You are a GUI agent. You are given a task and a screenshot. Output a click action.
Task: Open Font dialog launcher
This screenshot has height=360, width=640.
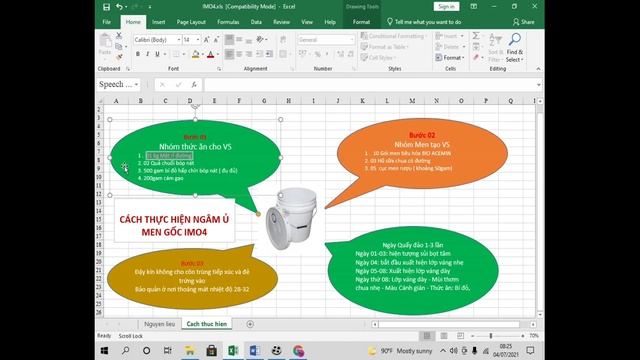coord(219,69)
